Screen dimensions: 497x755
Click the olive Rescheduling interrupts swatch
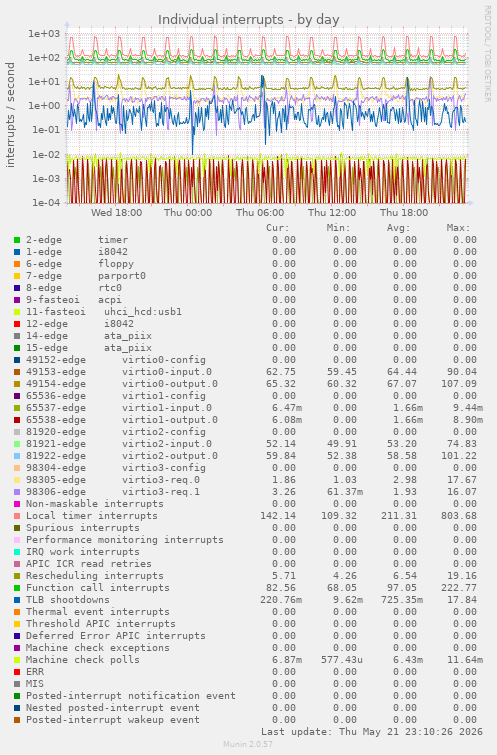click(x=17, y=576)
